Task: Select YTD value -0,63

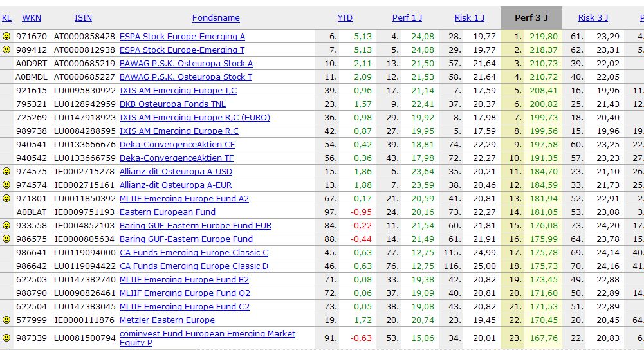Action: click(x=362, y=338)
